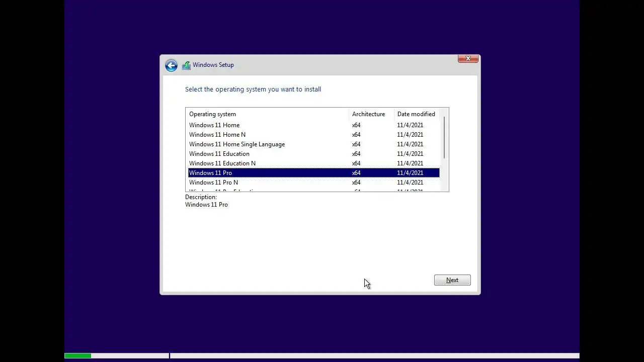This screenshot has width=644, height=362.
Task: Select Windows 11 Home Single Language
Action: click(x=314, y=144)
